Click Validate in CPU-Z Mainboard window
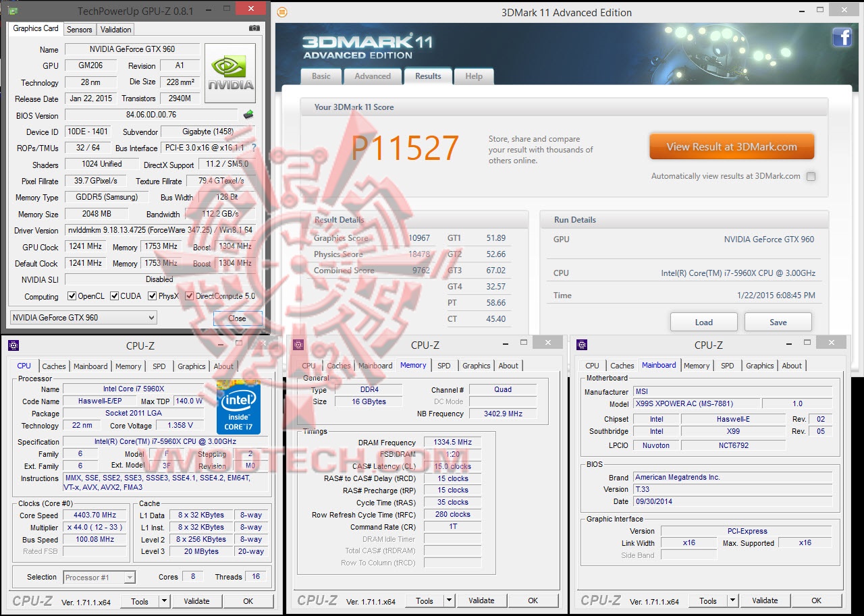The image size is (864, 616). click(765, 600)
